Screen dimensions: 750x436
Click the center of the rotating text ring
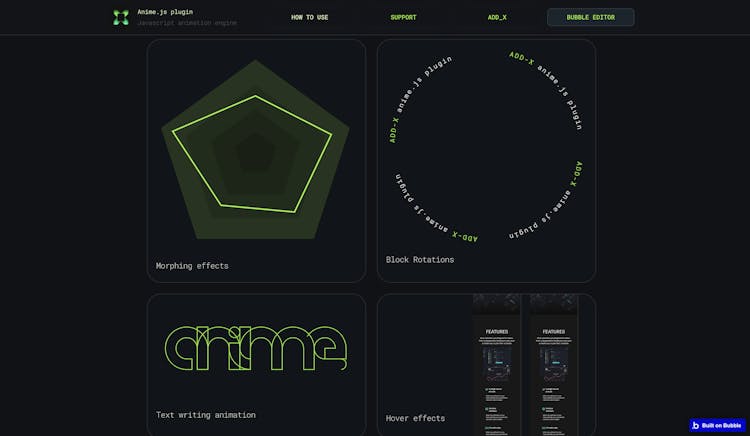coord(486,146)
